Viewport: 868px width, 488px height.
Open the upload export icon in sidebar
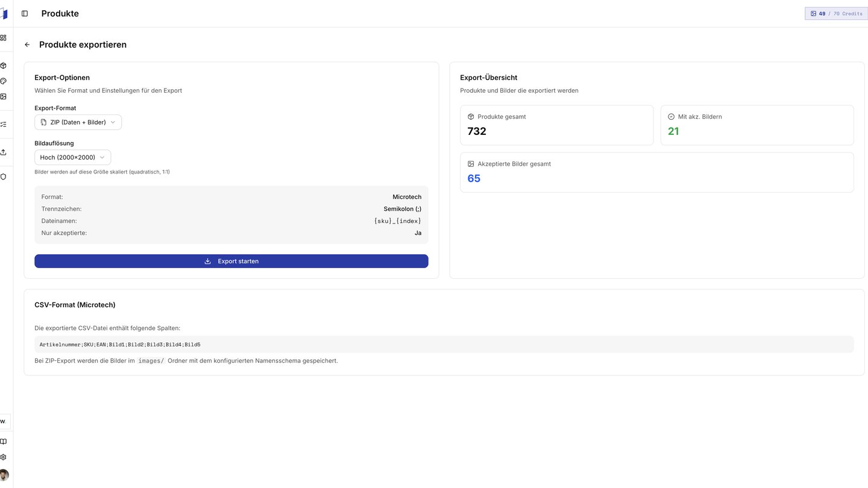coord(3,152)
